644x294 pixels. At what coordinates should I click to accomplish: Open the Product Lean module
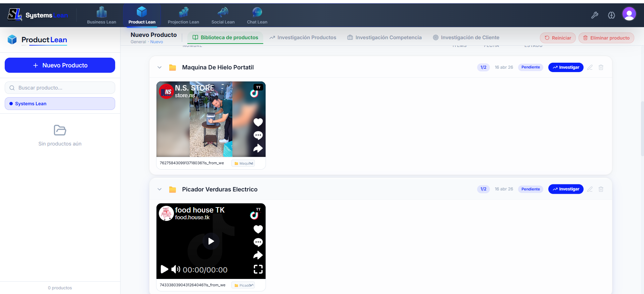click(x=142, y=15)
